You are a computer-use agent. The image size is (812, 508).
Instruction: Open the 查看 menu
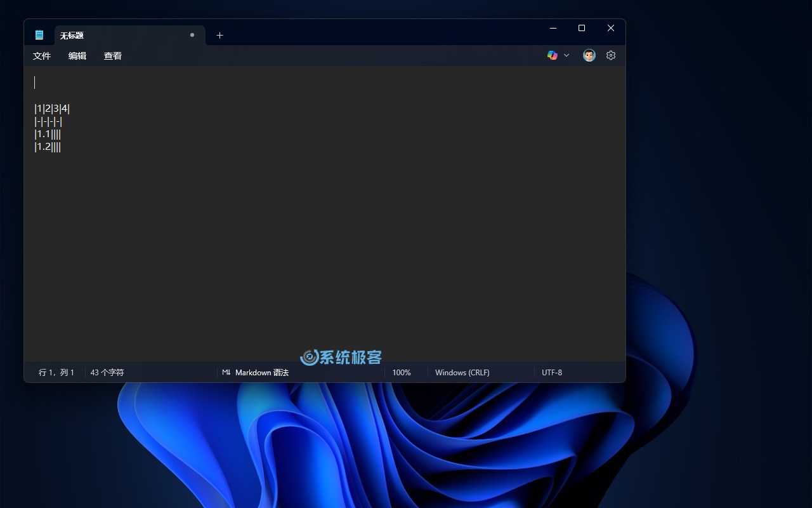tap(113, 56)
